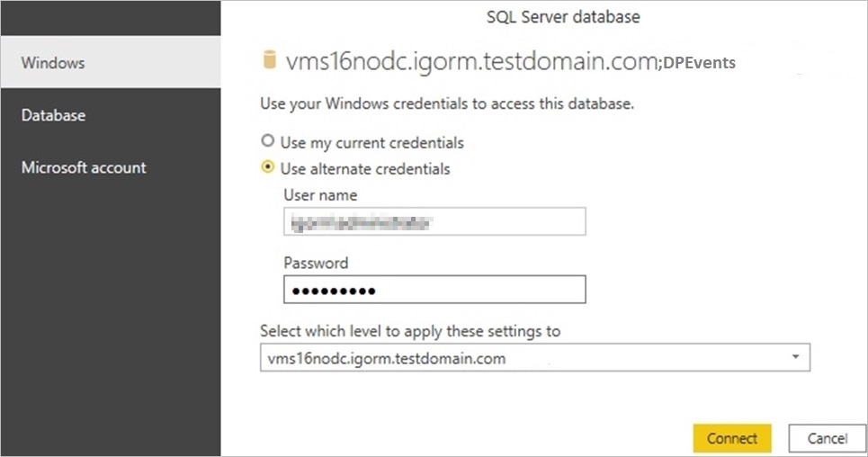This screenshot has width=868, height=457.
Task: Click the DPEvents database name in heading
Action: tap(701, 63)
